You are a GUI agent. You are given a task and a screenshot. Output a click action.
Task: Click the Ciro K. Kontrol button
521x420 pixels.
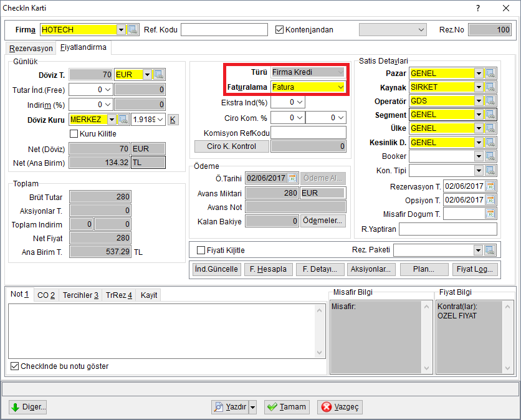pos(232,146)
